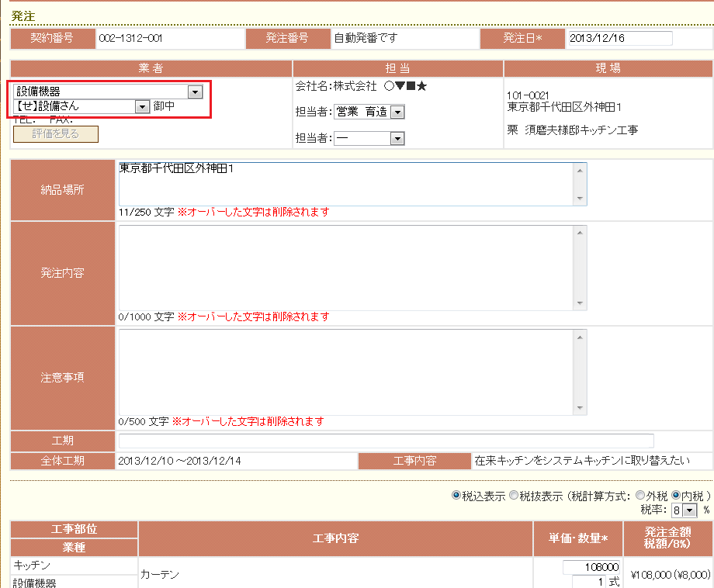Image resolution: width=714 pixels, height=588 pixels.
Task: Choose the 内税 tax calculation option
Action: [676, 496]
